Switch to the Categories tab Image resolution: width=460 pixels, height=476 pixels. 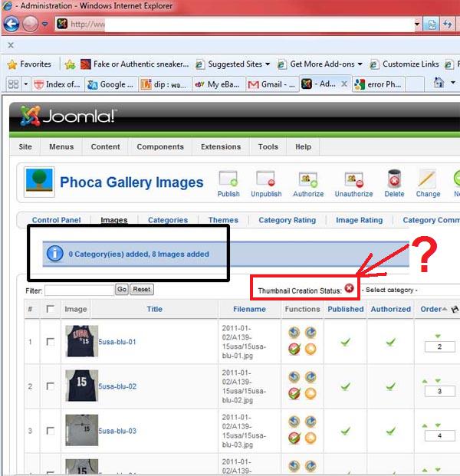click(168, 220)
